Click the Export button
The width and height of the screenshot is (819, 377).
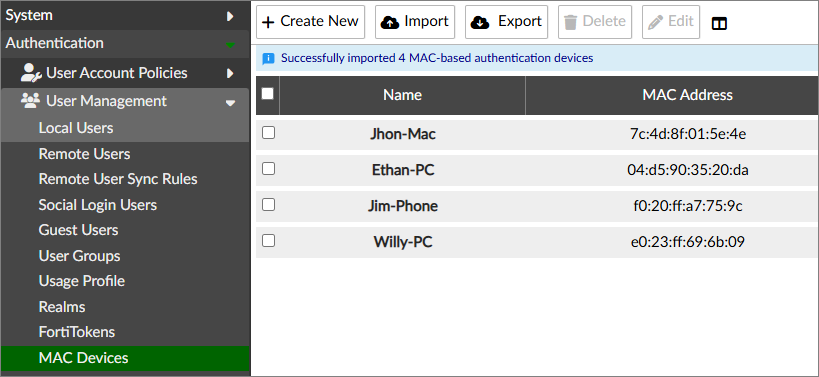pos(506,22)
